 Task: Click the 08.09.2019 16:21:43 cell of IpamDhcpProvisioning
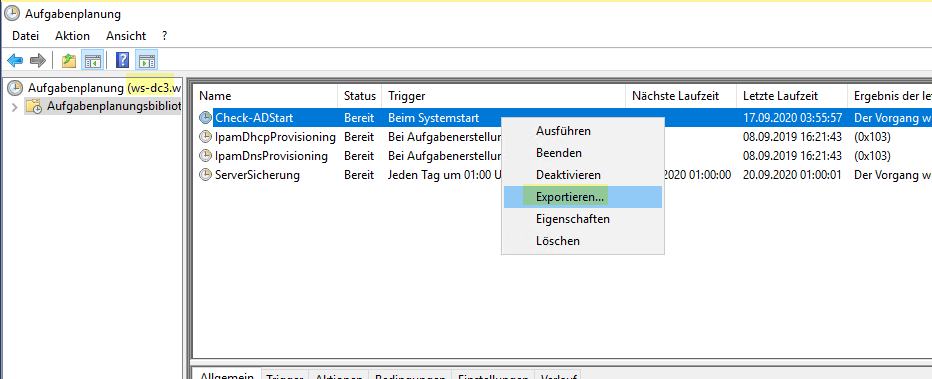click(792, 137)
